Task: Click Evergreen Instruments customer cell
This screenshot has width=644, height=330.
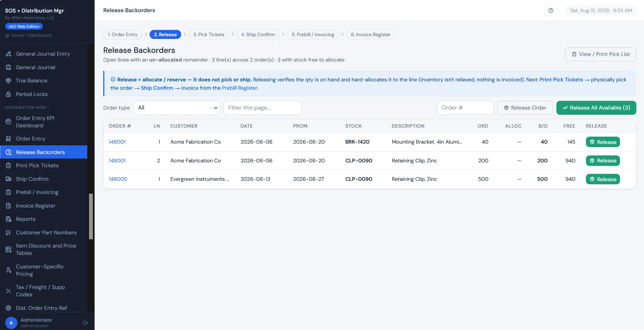Action: [x=200, y=179]
